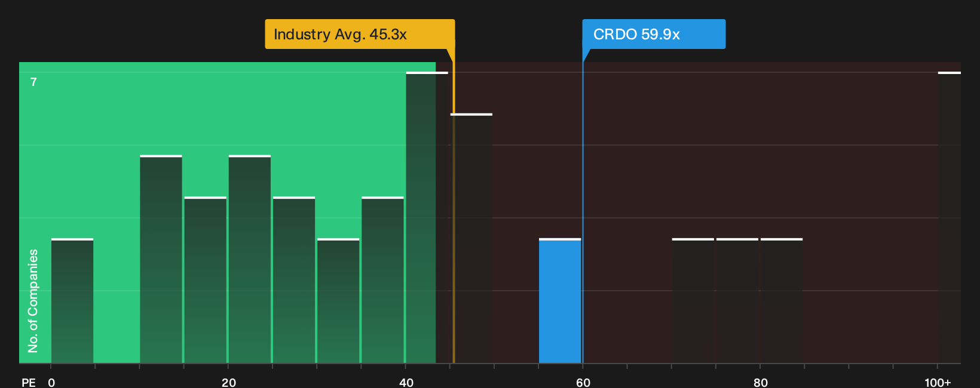Click the '40' x-axis tick label
980x388 pixels.
coord(406,382)
